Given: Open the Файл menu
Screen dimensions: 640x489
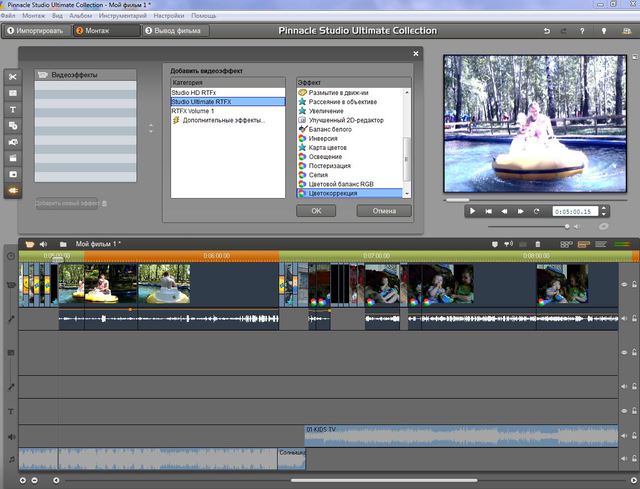Looking at the screenshot, I should click(x=7, y=16).
